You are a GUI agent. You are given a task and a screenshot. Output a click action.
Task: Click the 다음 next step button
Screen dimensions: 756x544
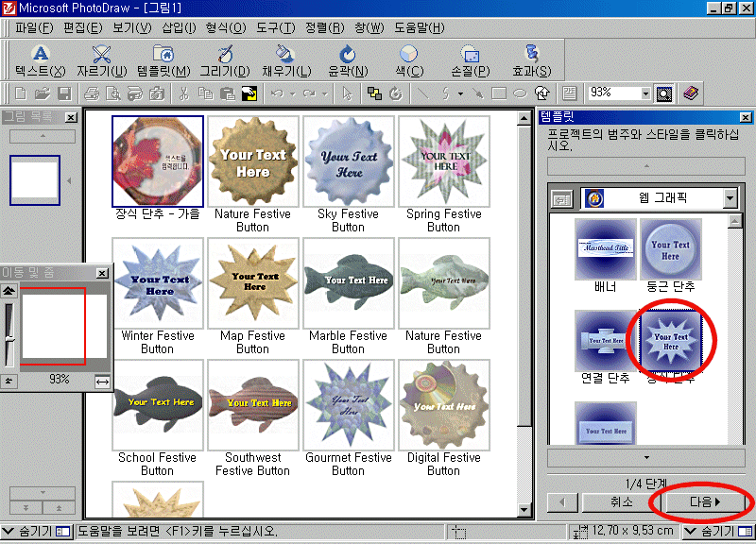[705, 502]
